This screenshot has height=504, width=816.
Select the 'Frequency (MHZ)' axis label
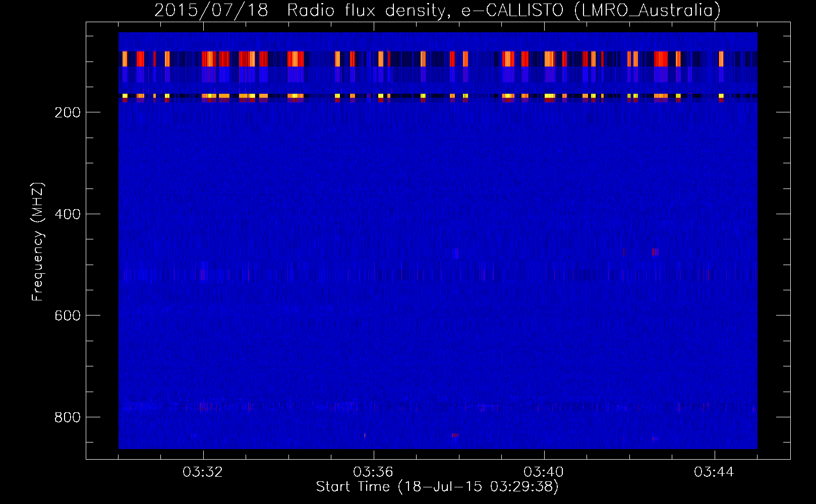pyautogui.click(x=38, y=241)
